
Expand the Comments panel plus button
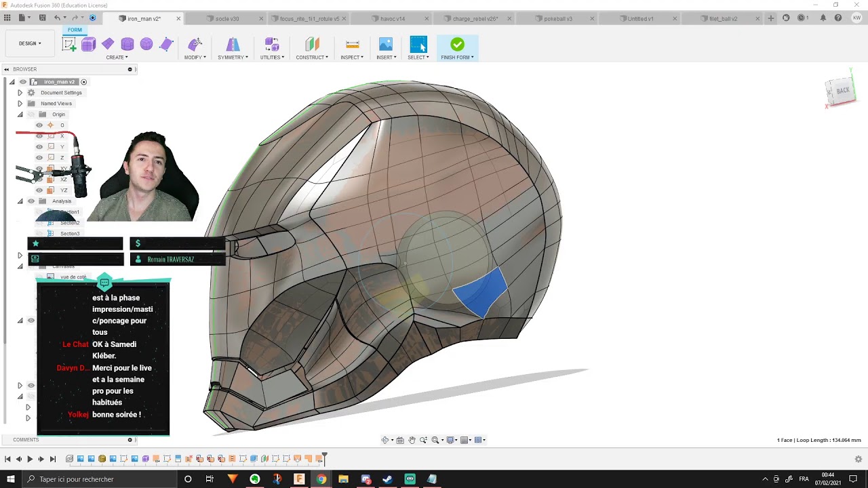point(130,440)
